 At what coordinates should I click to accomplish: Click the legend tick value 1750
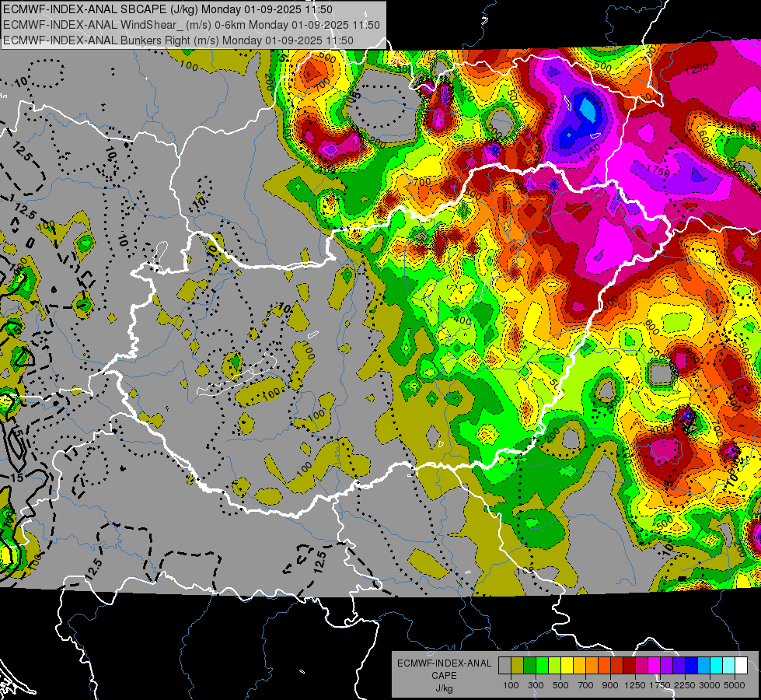tap(660, 685)
